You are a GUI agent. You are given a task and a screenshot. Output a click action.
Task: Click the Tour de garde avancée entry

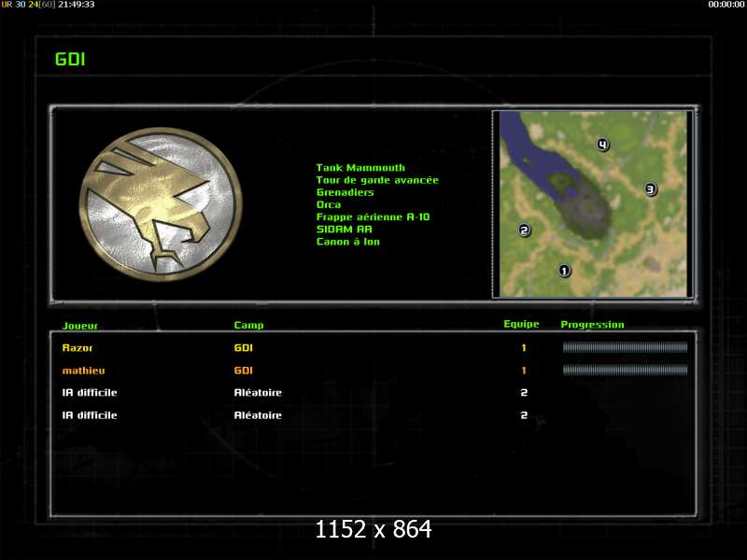(377, 180)
